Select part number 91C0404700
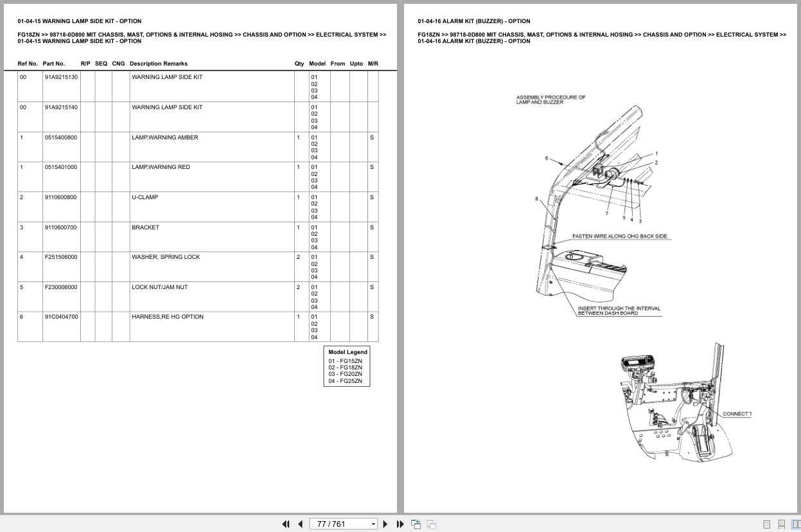The width and height of the screenshot is (801, 532). pyautogui.click(x=62, y=317)
